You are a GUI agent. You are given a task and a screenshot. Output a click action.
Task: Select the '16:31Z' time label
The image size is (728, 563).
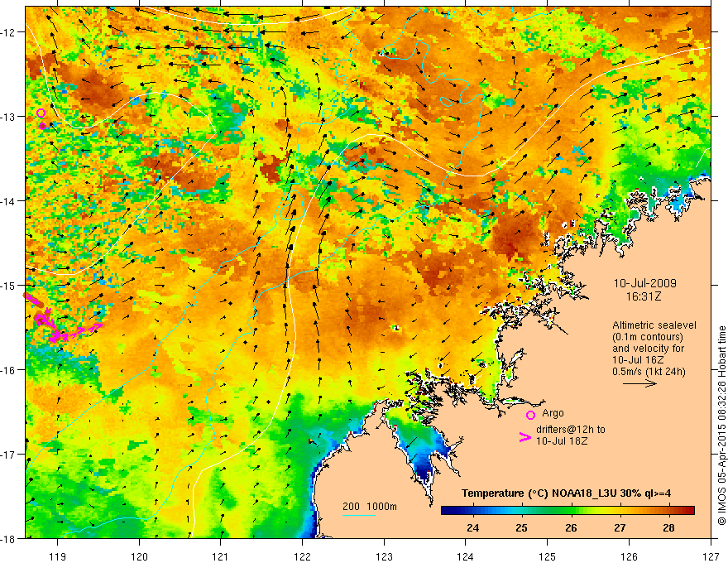click(x=644, y=296)
